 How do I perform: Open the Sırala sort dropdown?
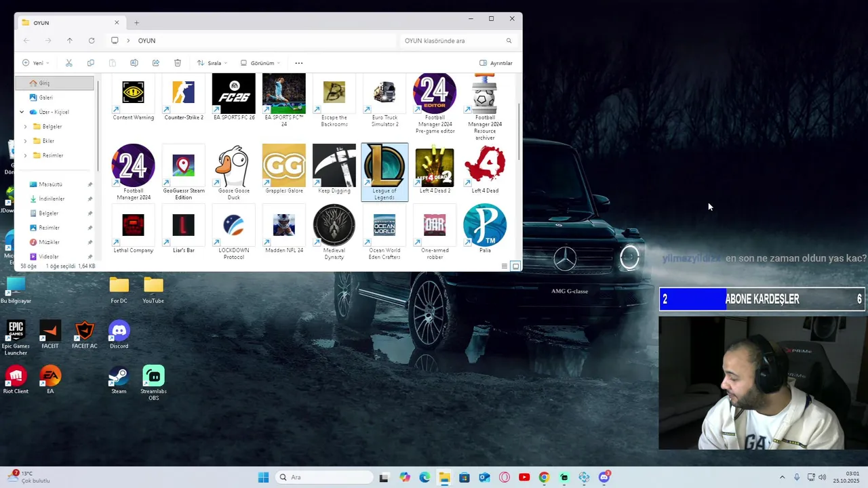coord(212,63)
